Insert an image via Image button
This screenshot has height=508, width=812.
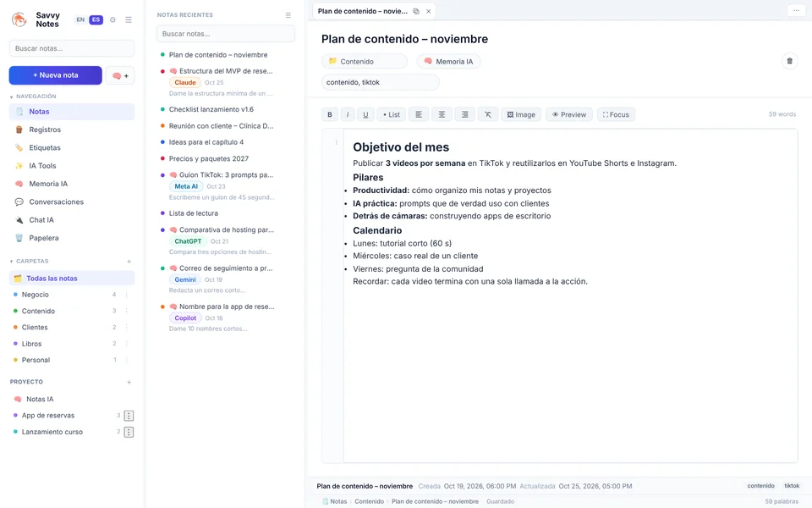click(521, 114)
